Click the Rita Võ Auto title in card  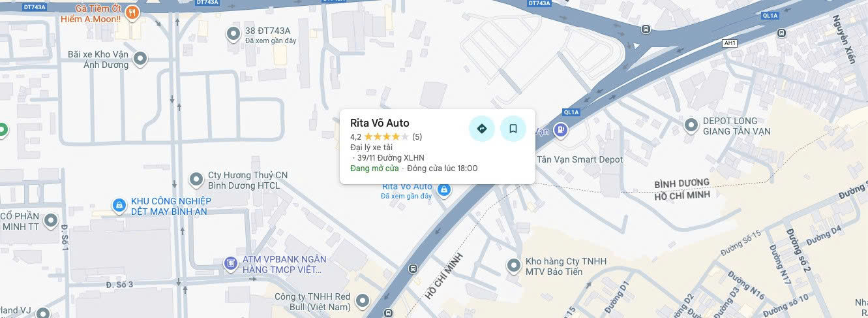pyautogui.click(x=380, y=123)
